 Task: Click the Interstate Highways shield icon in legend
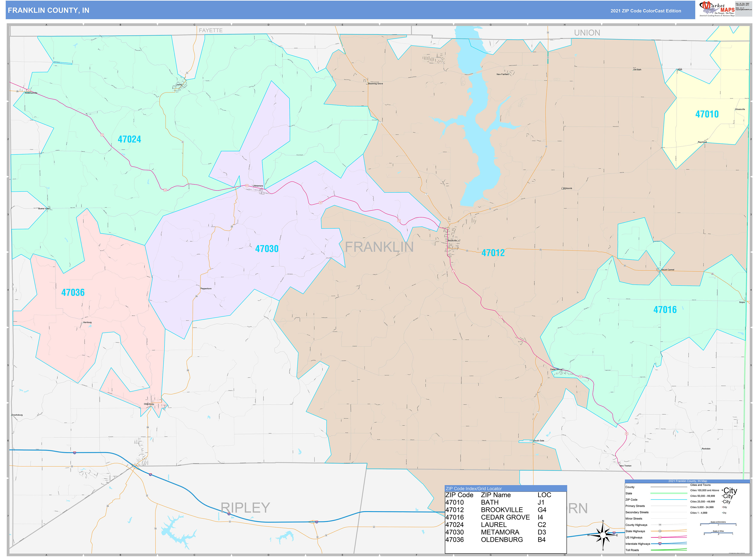pyautogui.click(x=660, y=544)
